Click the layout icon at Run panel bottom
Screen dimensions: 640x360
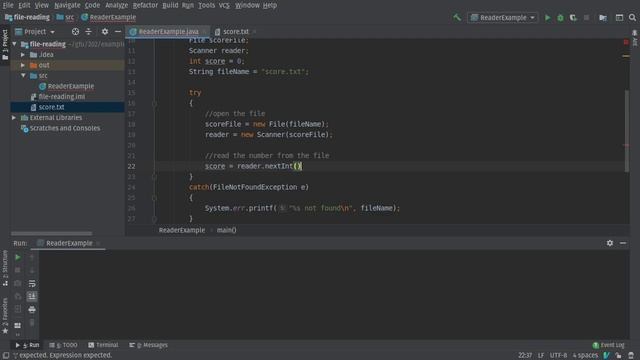tap(18, 325)
